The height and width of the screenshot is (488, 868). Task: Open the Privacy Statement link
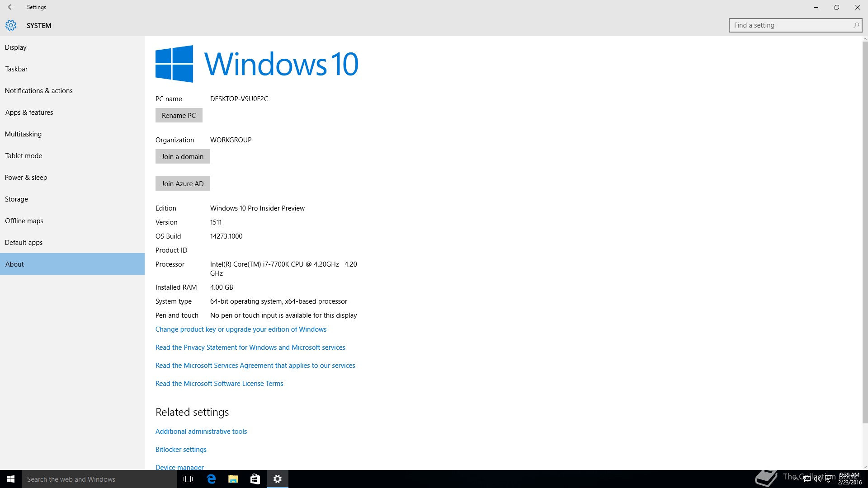click(x=250, y=347)
